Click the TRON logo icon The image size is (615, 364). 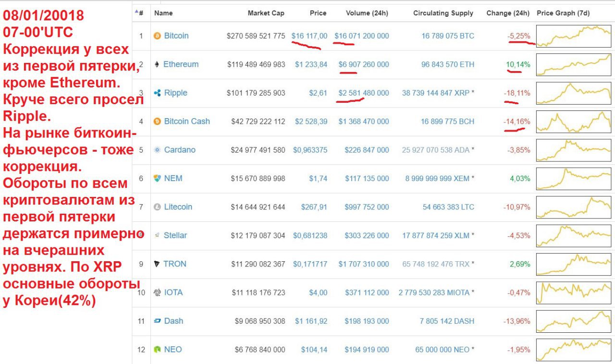pos(157,264)
